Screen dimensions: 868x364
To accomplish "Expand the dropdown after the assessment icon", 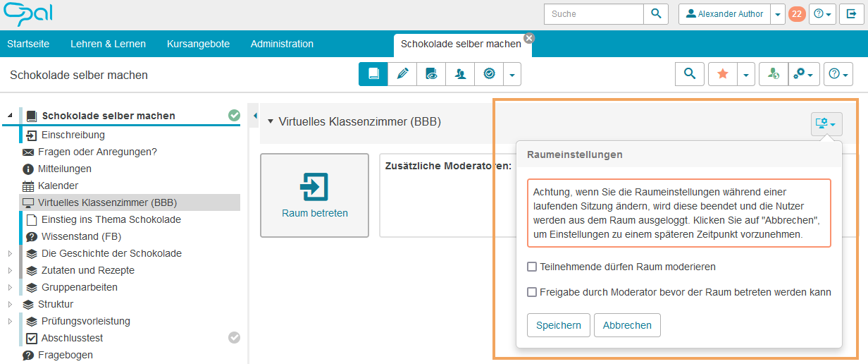I will tap(512, 73).
